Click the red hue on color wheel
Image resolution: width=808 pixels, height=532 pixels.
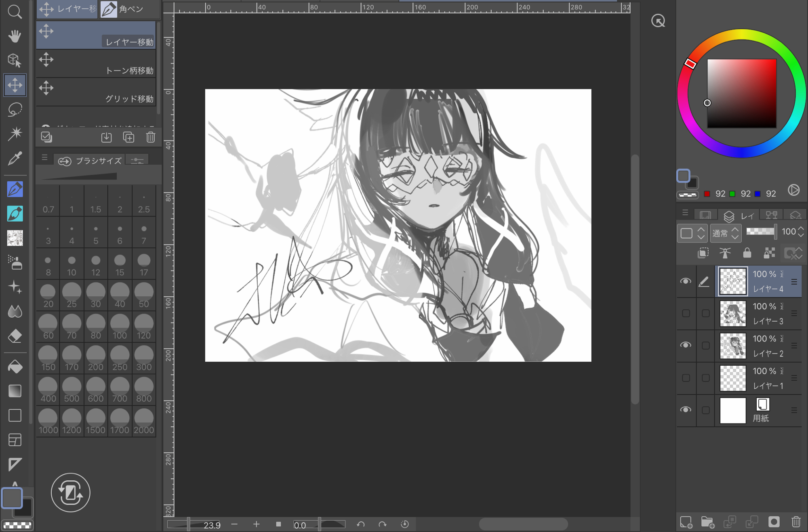690,64
